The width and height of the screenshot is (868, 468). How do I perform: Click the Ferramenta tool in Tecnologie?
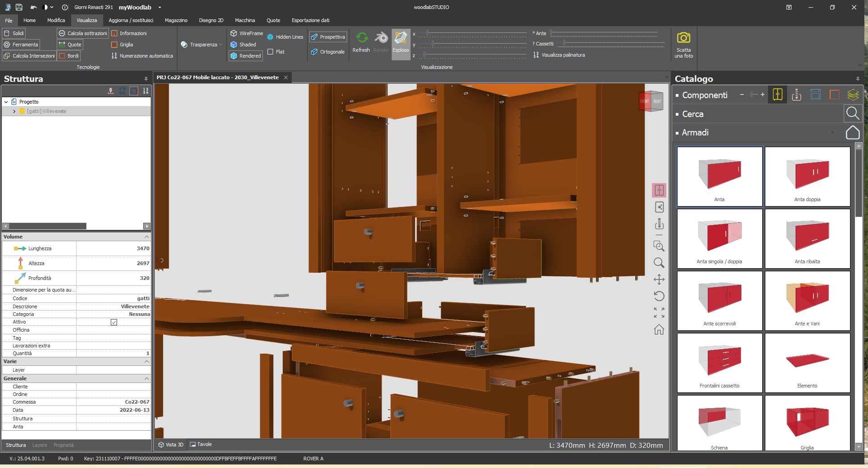(x=21, y=44)
